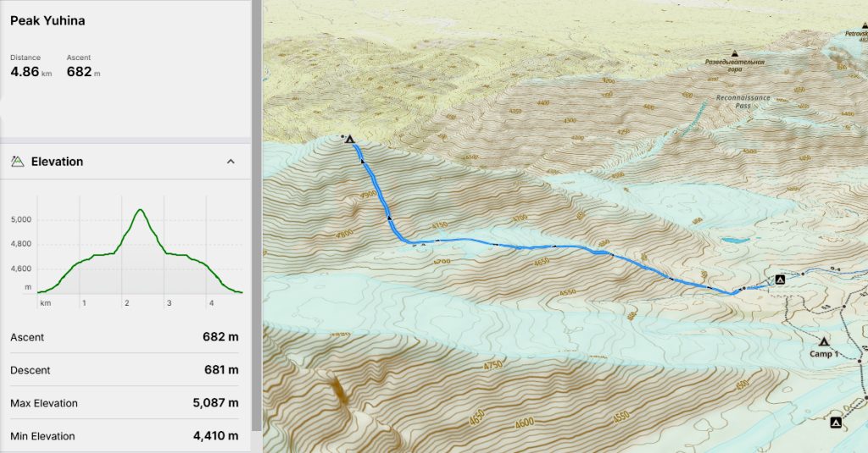Screen dimensions: 868x453
Task: Select the Min Elevation row
Action: click(125, 436)
